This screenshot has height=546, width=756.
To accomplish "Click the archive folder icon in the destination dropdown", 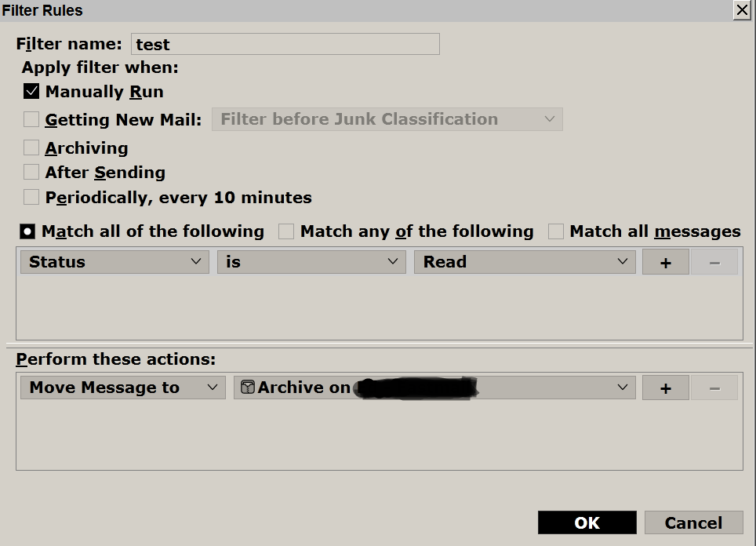I will [x=248, y=388].
